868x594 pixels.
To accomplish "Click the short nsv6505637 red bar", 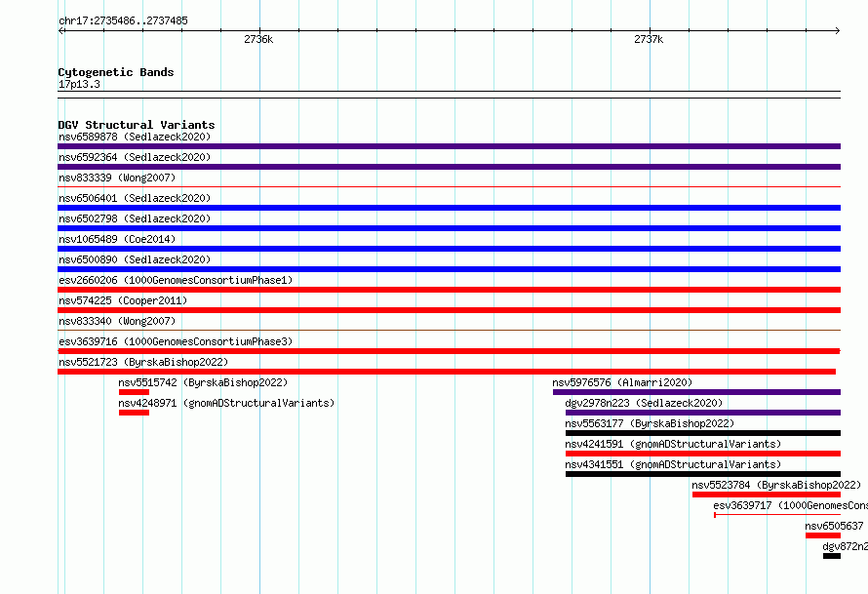I will coord(823,535).
